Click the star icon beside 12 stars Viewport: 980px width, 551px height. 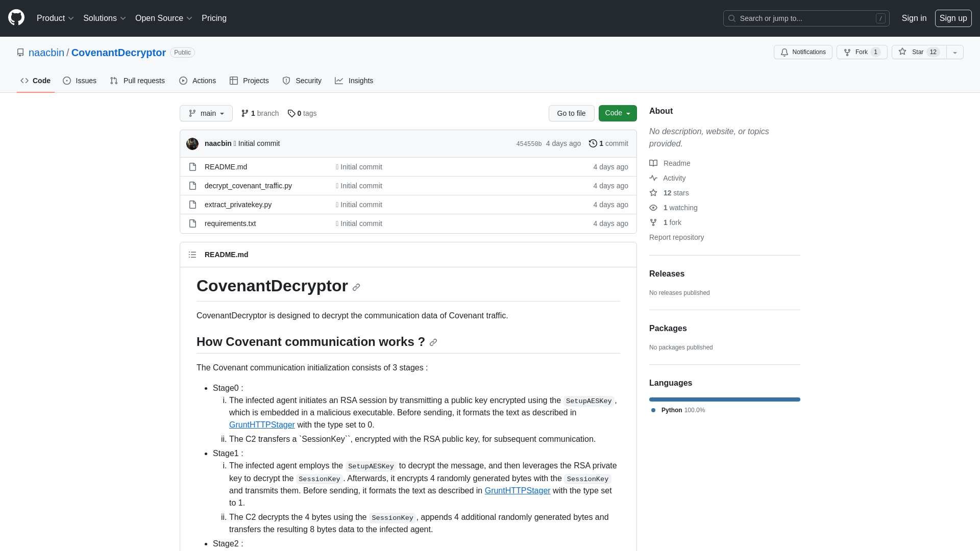(653, 193)
